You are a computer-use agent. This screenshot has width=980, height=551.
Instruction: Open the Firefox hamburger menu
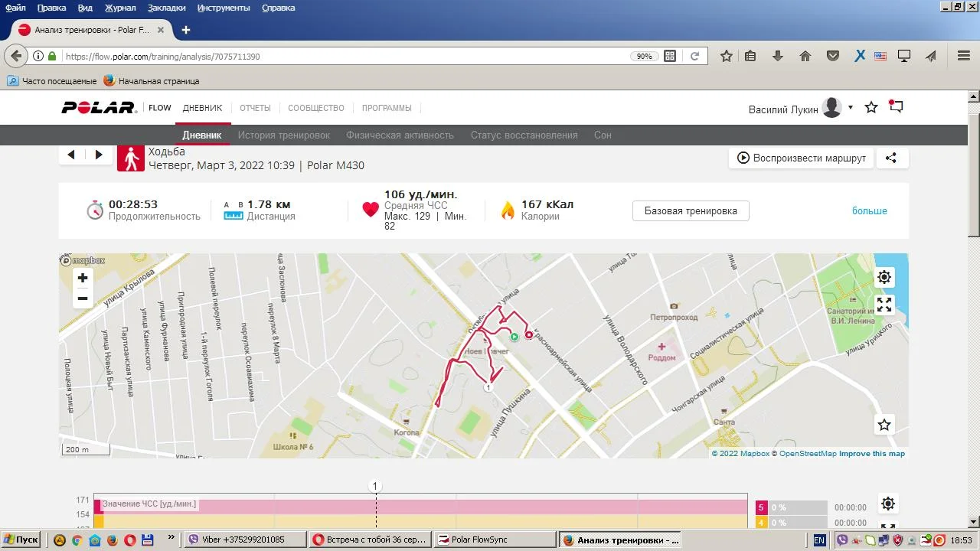964,56
